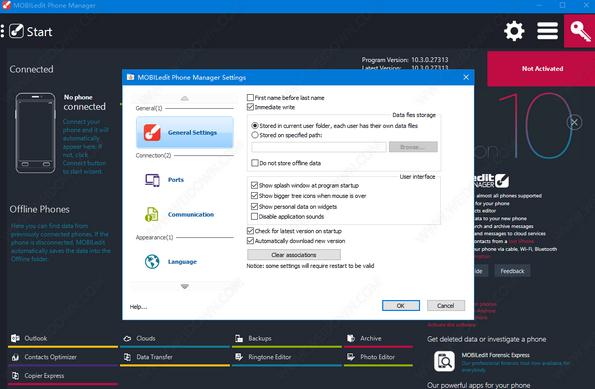Click the MOBILedit Forensic Express title
The height and width of the screenshot is (389, 595).
[x=496, y=355]
